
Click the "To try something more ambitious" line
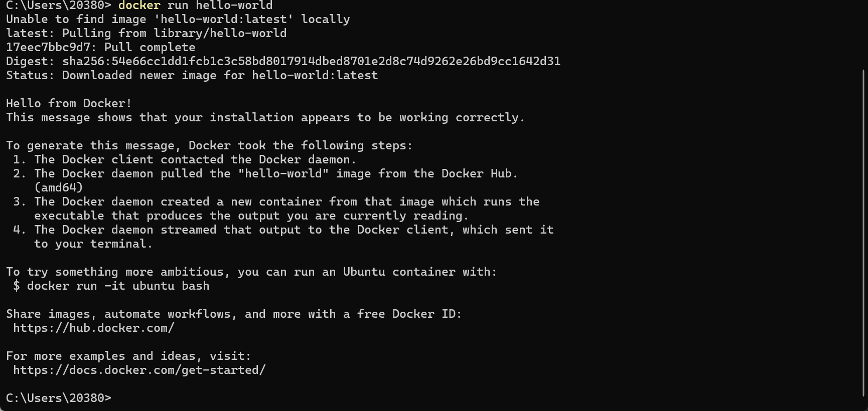pyautogui.click(x=251, y=272)
